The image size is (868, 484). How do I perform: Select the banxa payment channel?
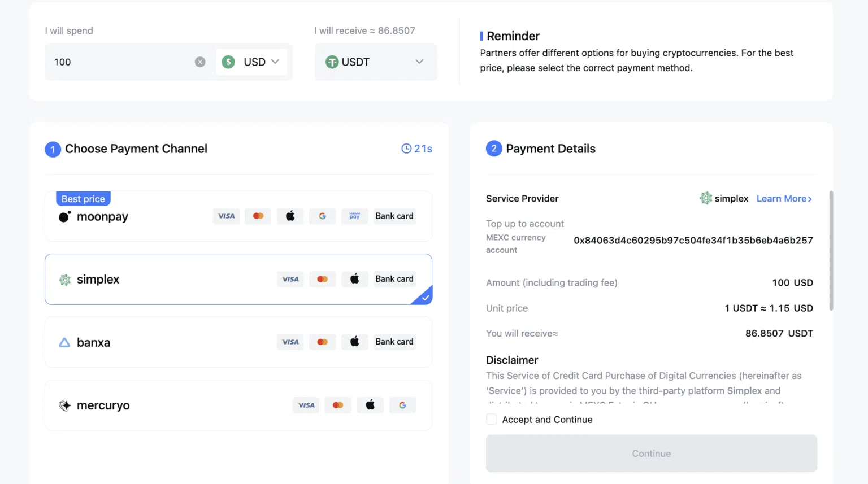[x=238, y=342]
